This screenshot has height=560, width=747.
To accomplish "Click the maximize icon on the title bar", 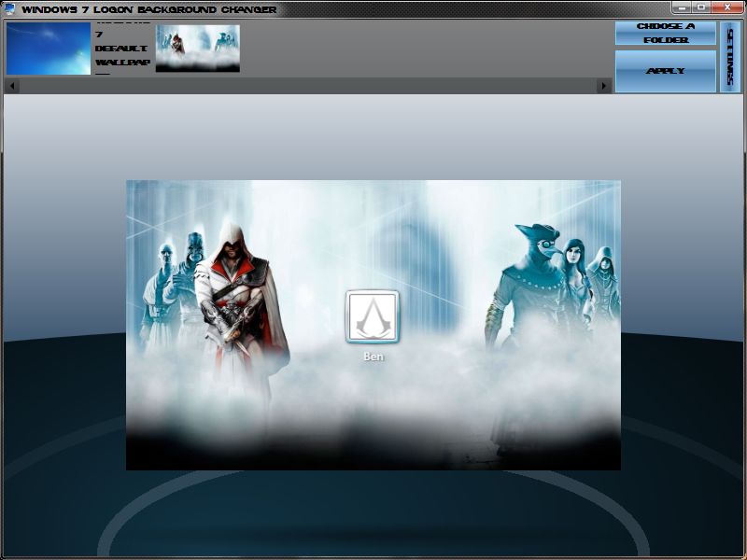I will [701, 7].
